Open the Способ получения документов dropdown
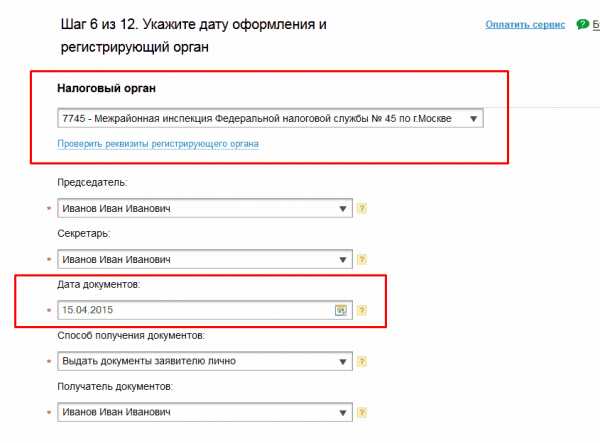Image resolution: width=600 pixels, height=443 pixels. point(343,361)
